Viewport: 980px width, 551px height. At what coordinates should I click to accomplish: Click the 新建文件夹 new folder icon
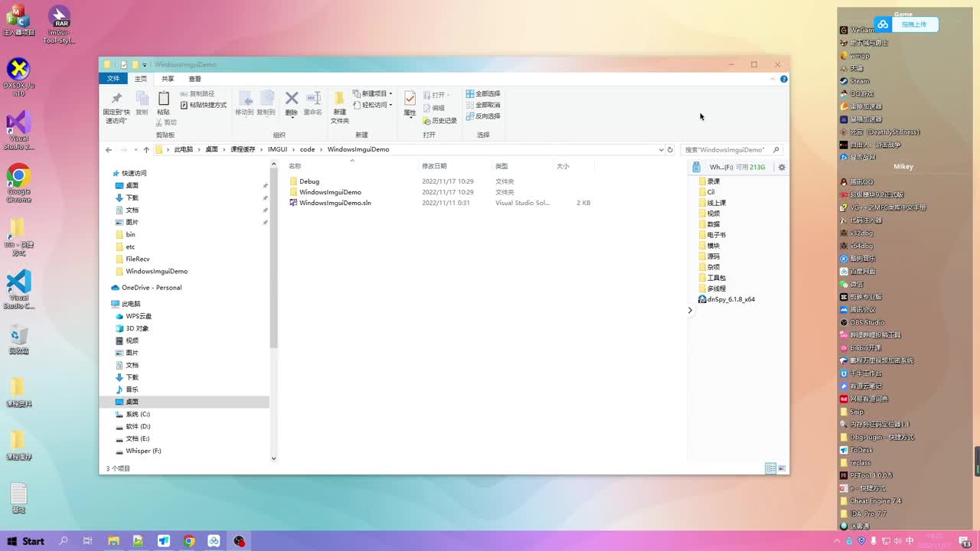(x=339, y=98)
